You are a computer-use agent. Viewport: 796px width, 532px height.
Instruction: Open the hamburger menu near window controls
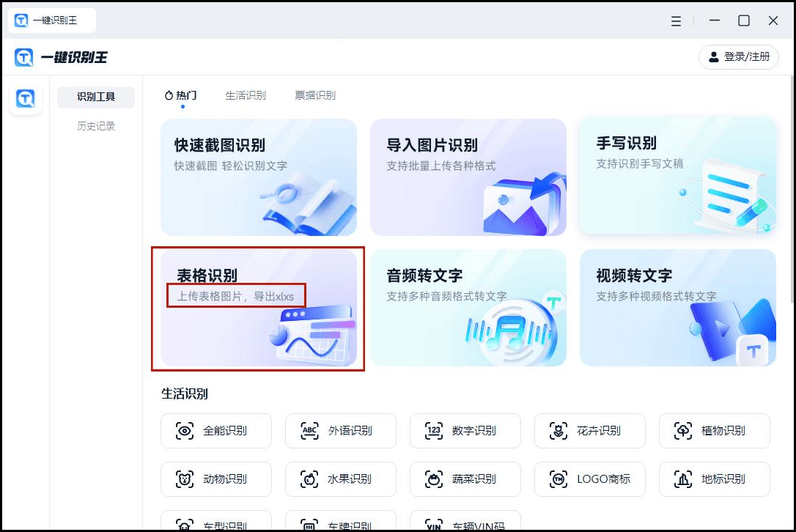pyautogui.click(x=676, y=21)
